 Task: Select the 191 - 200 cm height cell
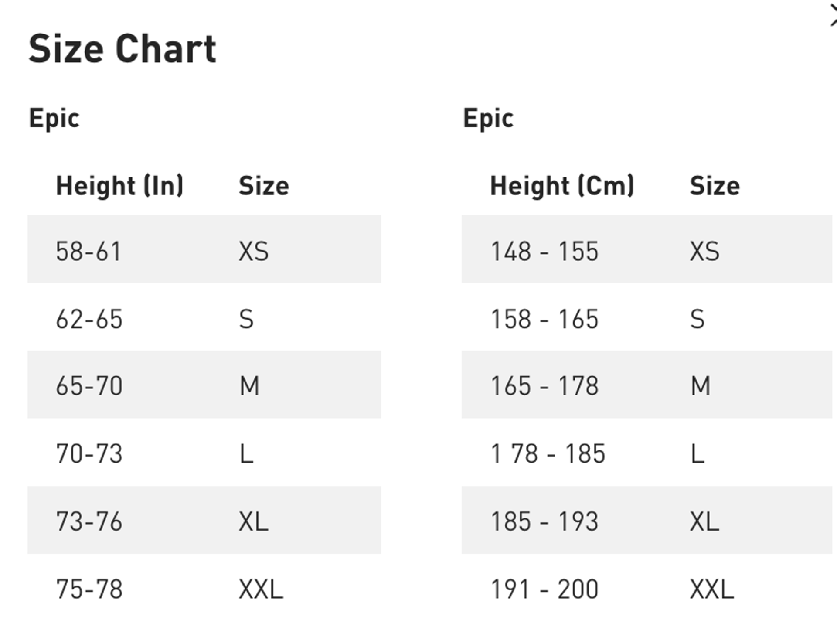[x=544, y=589]
